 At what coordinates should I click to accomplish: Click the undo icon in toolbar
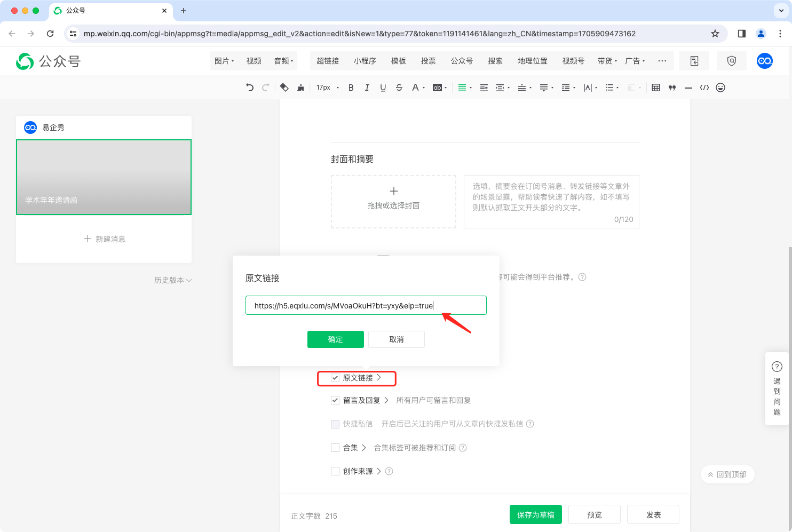[x=250, y=88]
